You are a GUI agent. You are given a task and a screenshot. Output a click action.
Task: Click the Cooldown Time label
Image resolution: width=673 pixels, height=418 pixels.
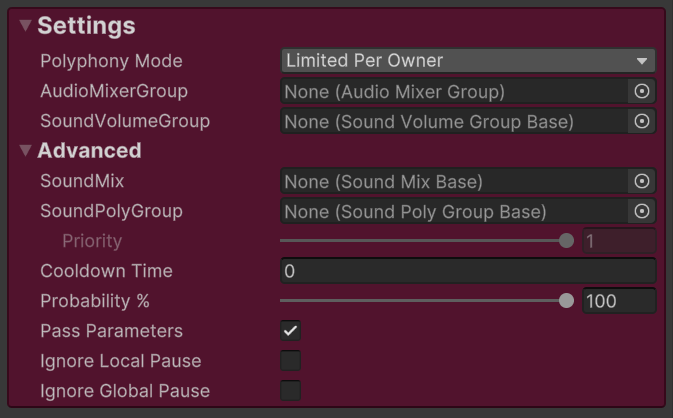(106, 271)
